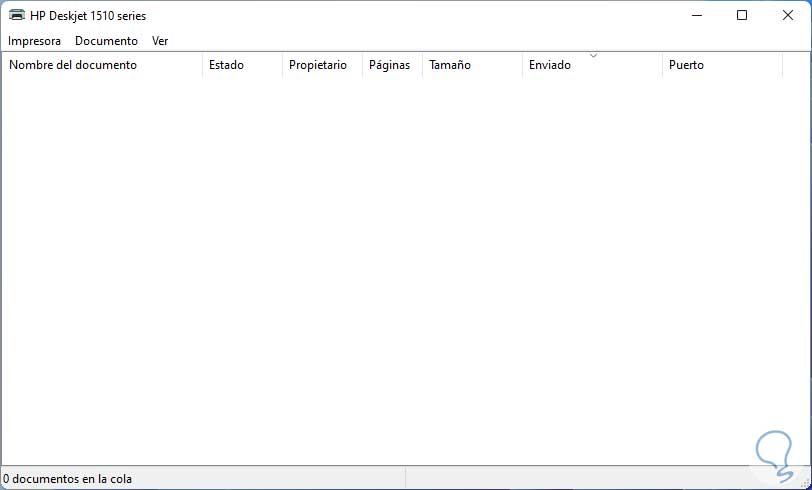Sort by Puerto column header
812x490 pixels.
tap(722, 65)
